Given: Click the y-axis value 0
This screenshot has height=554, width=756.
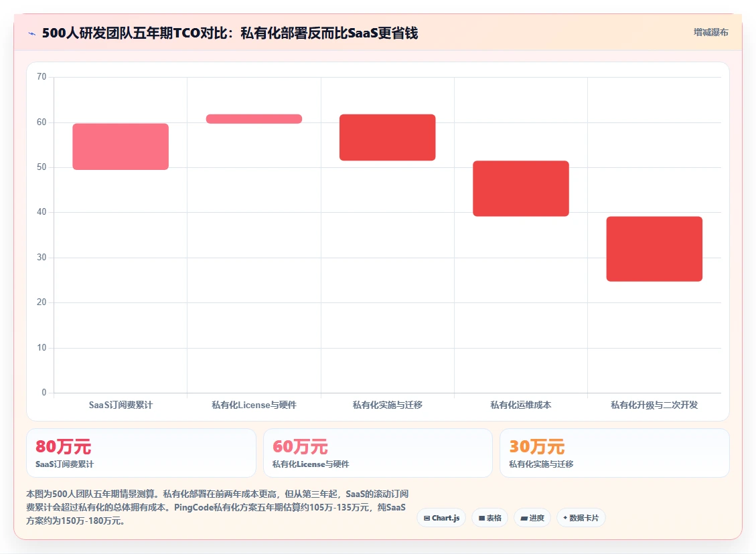Looking at the screenshot, I should [x=44, y=393].
